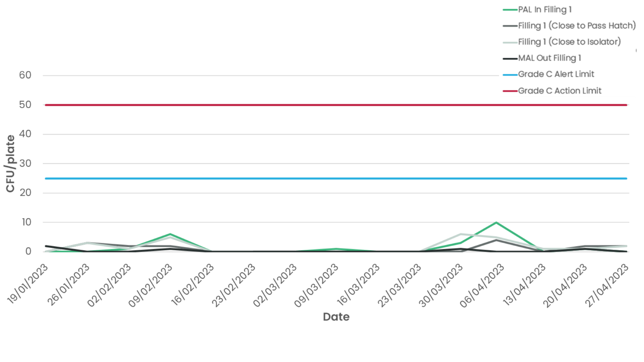The width and height of the screenshot is (644, 362).
Task: Click the PAL In Filling 1 legend label
Action: pos(544,10)
